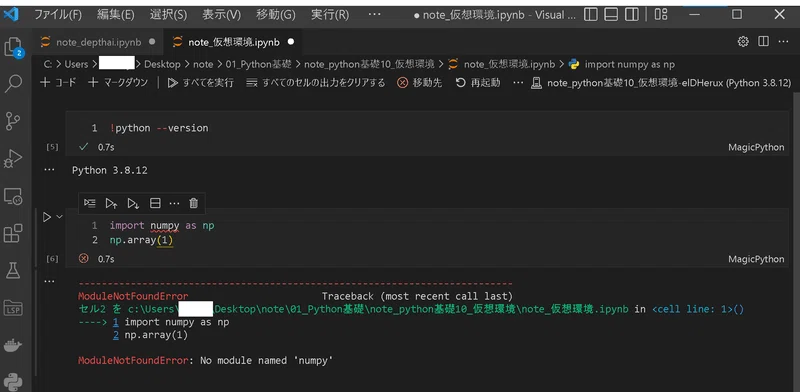Open the Source Control view

point(13,121)
